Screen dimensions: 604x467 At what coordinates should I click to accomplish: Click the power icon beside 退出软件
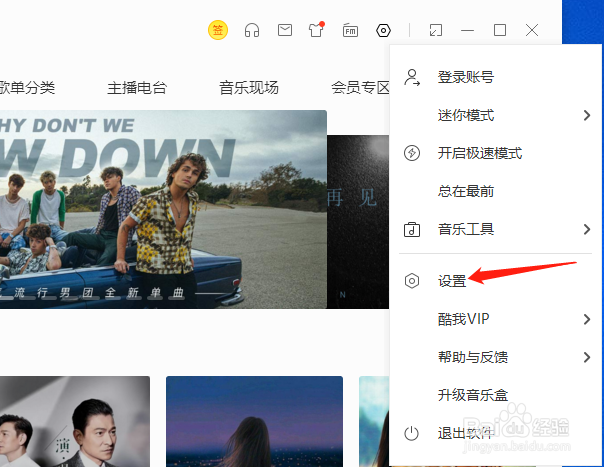point(411,433)
